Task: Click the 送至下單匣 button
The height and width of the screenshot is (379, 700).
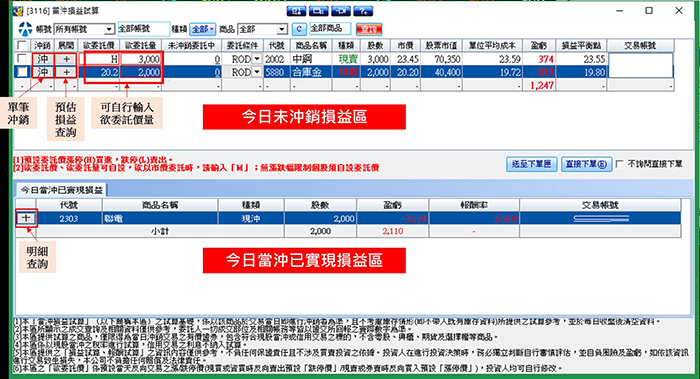Action: 531,164
